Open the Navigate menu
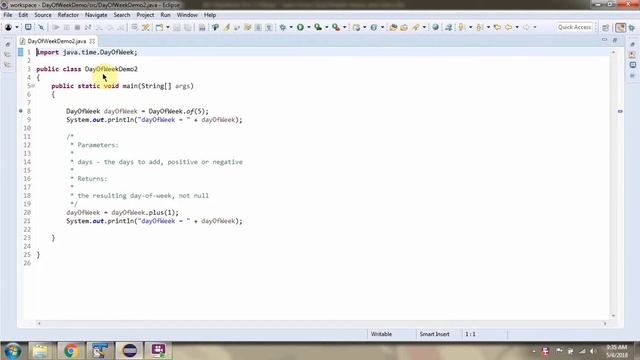The image size is (640, 360). 96,15
